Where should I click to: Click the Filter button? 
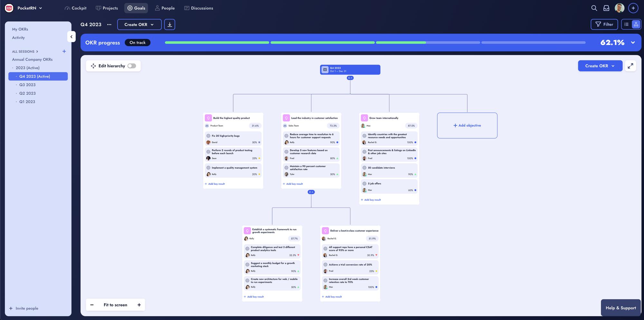(604, 24)
